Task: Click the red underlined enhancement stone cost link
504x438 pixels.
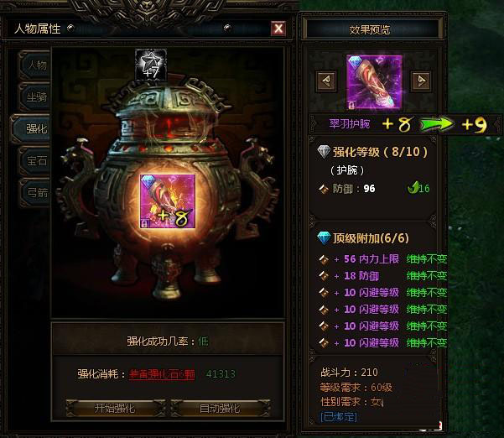Action: tap(162, 374)
